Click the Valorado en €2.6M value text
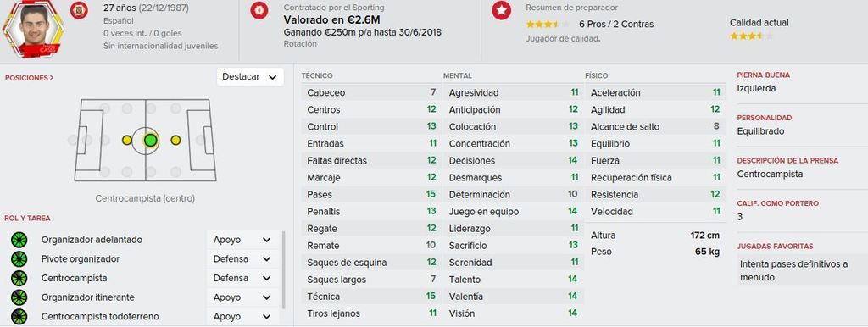Screen dimensions: 868x327 click(x=331, y=20)
